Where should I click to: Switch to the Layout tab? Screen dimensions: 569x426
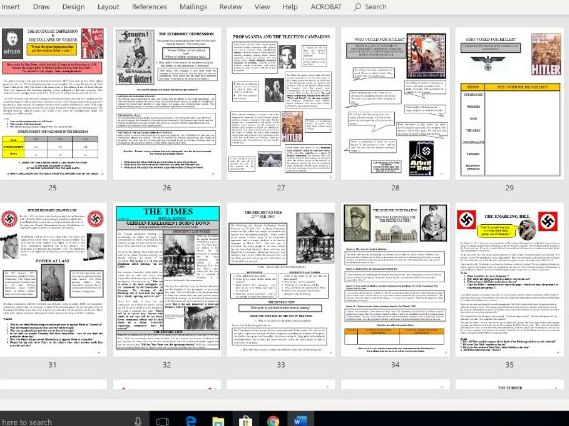pos(108,7)
